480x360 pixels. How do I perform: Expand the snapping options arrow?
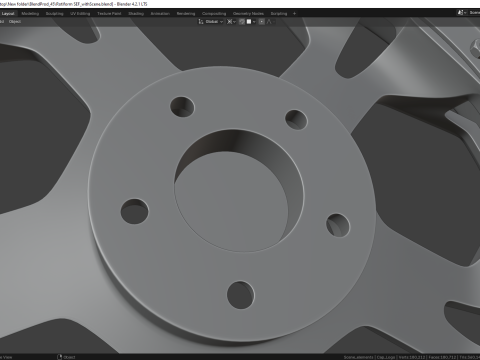254,22
